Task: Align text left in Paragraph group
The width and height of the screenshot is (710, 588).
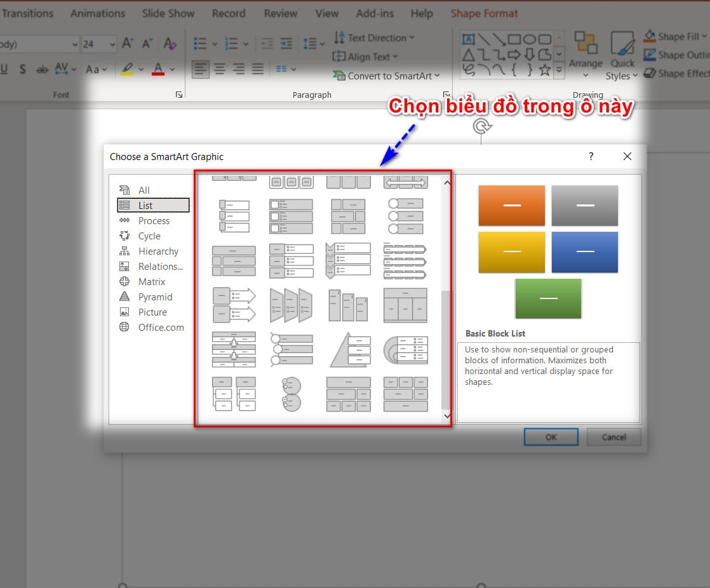Action: (x=200, y=69)
